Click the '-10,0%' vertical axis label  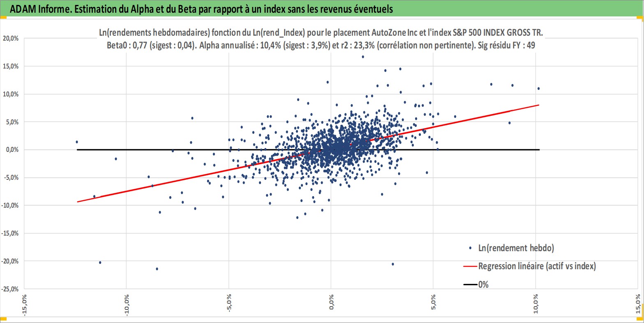pyautogui.click(x=10, y=205)
